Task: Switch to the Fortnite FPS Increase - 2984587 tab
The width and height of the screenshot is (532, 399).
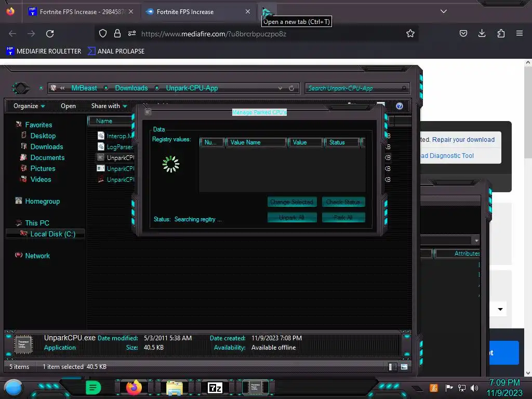Action: click(82, 12)
